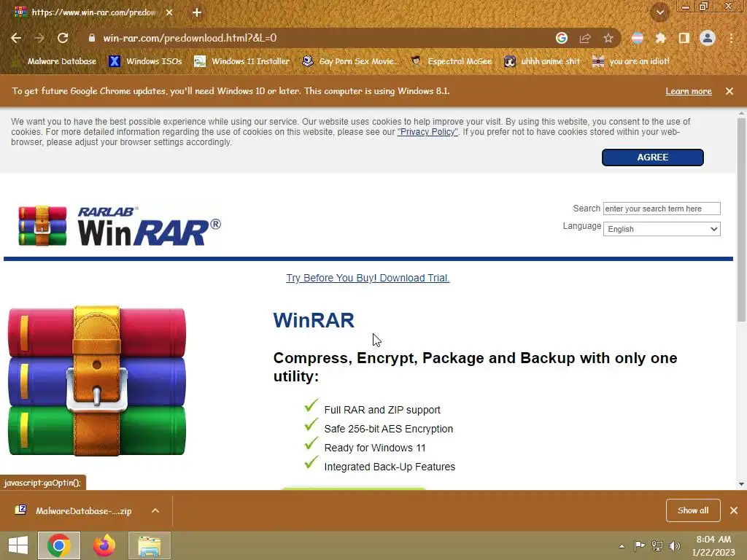The width and height of the screenshot is (747, 560).
Task: Open the volume speaker icon
Action: pyautogui.click(x=675, y=546)
